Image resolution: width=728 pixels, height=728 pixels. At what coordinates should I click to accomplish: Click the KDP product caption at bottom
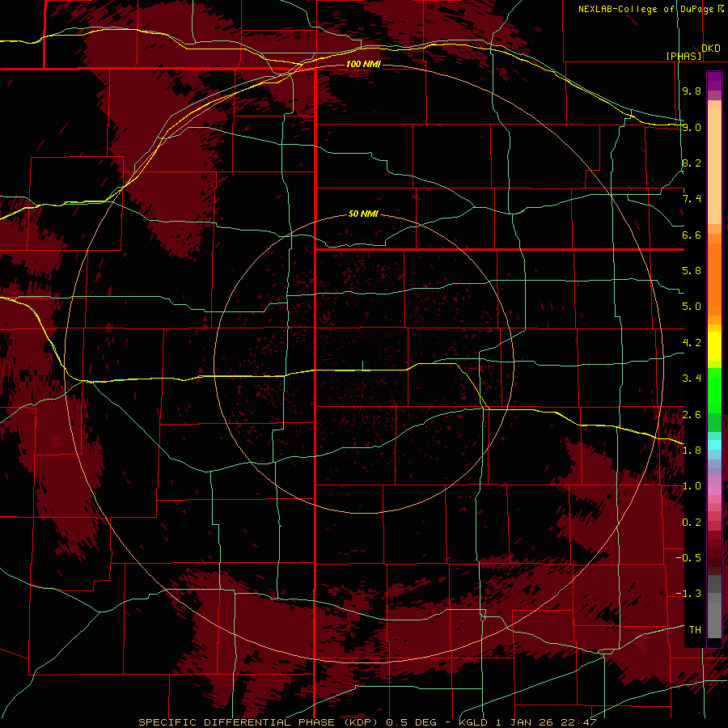[367, 722]
